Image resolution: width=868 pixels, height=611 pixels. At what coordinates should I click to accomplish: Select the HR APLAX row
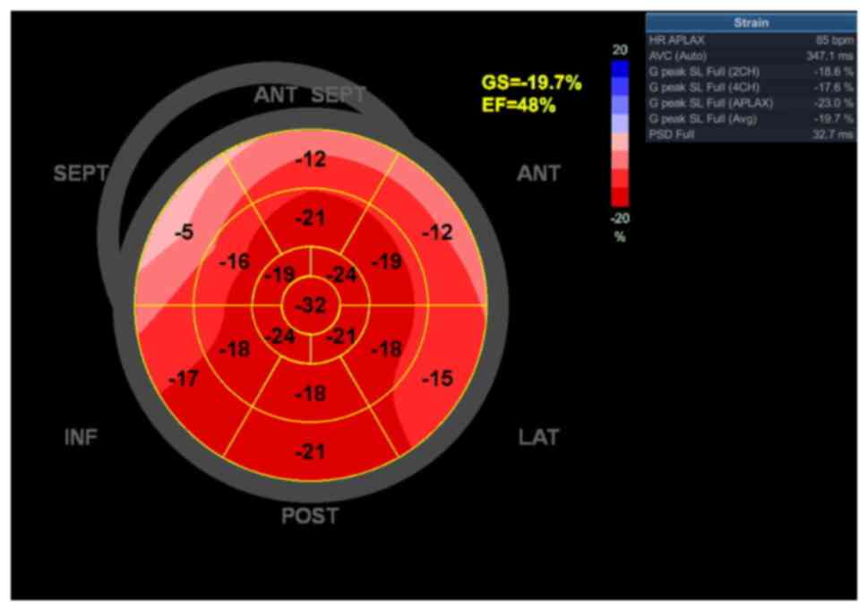pyautogui.click(x=750, y=41)
